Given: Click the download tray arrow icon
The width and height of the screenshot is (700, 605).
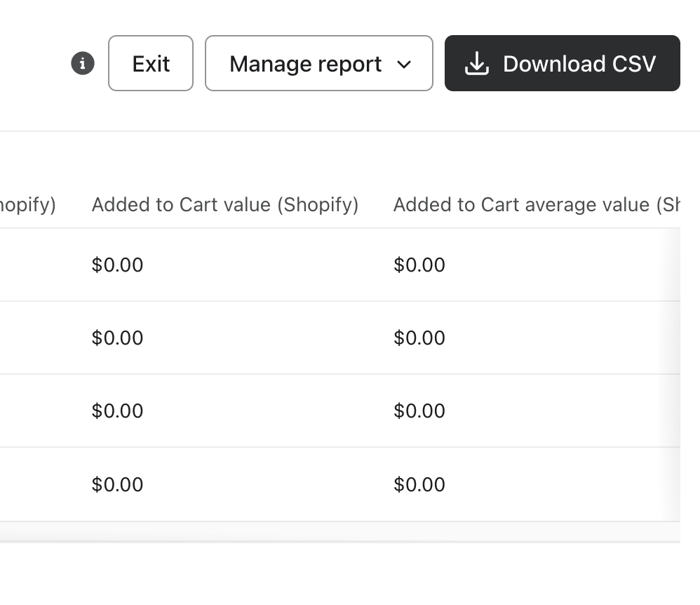Looking at the screenshot, I should pyautogui.click(x=476, y=64).
